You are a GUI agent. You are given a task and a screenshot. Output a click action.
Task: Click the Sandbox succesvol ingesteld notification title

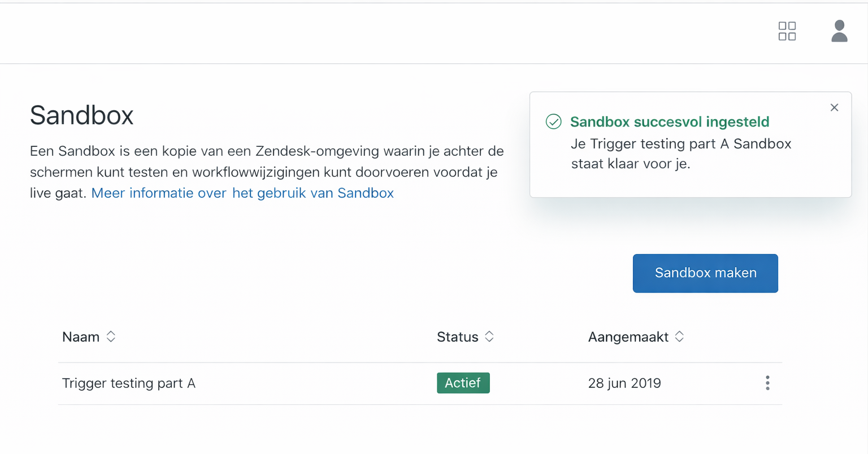[670, 122]
